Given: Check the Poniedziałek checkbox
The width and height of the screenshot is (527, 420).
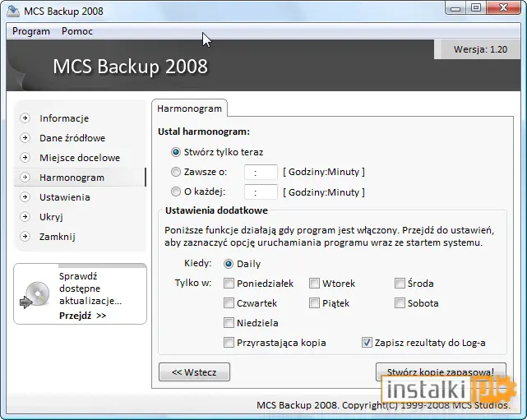Looking at the screenshot, I should point(229,284).
